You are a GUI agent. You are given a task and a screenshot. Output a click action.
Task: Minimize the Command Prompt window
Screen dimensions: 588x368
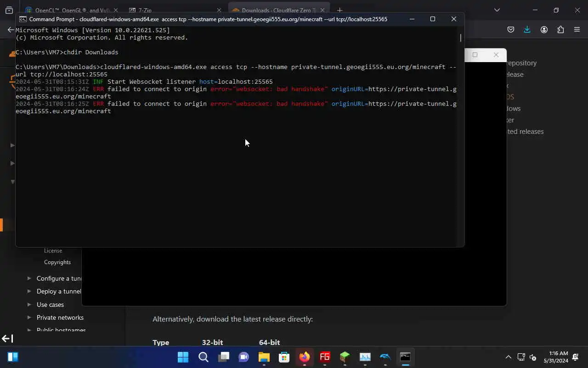[412, 19]
